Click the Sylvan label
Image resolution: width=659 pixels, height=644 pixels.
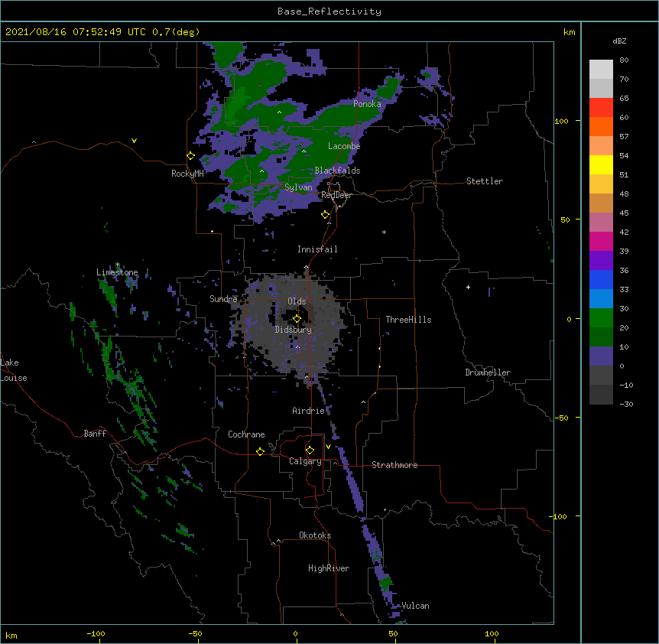(x=298, y=187)
